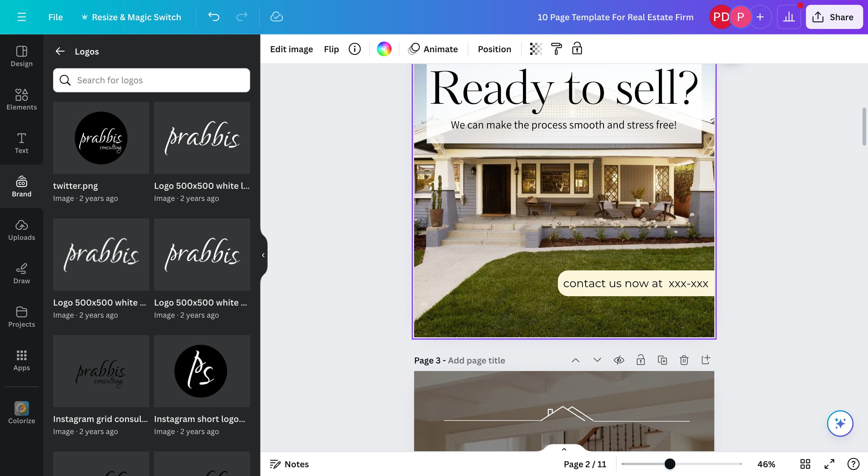
Task: Open the P collaborator avatar
Action: click(x=740, y=17)
